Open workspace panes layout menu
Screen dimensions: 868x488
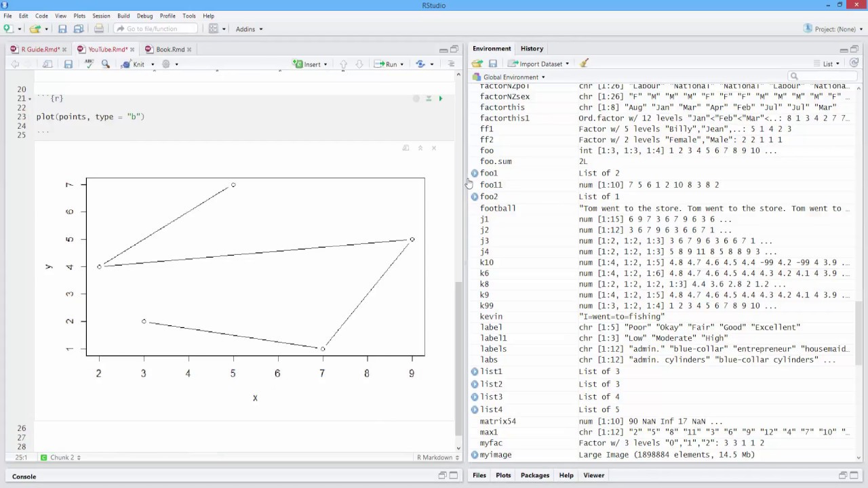[216, 29]
